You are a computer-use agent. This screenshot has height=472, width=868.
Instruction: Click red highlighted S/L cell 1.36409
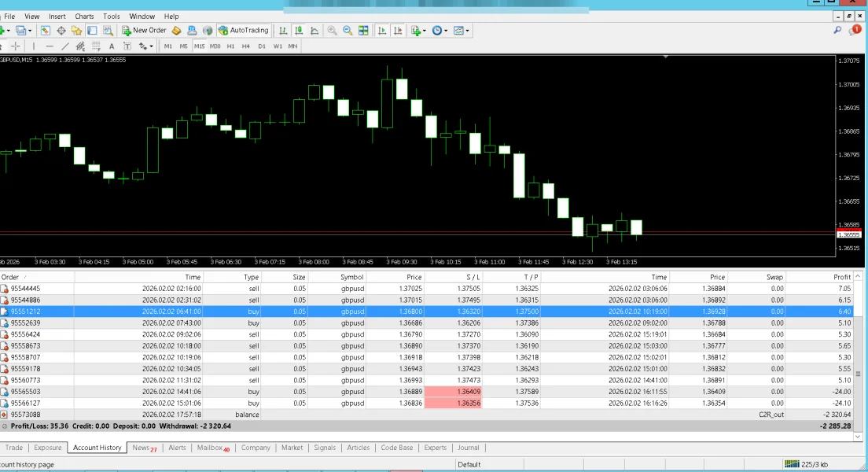click(452, 391)
